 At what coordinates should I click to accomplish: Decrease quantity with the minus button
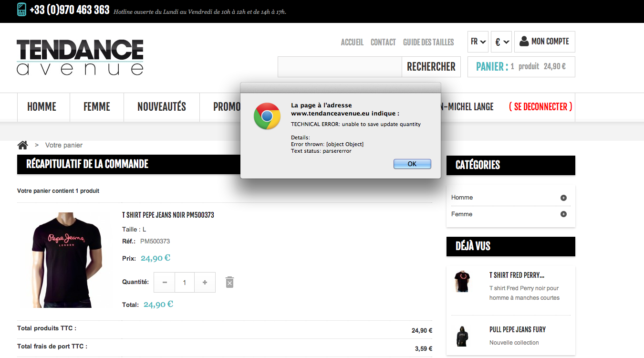(165, 283)
